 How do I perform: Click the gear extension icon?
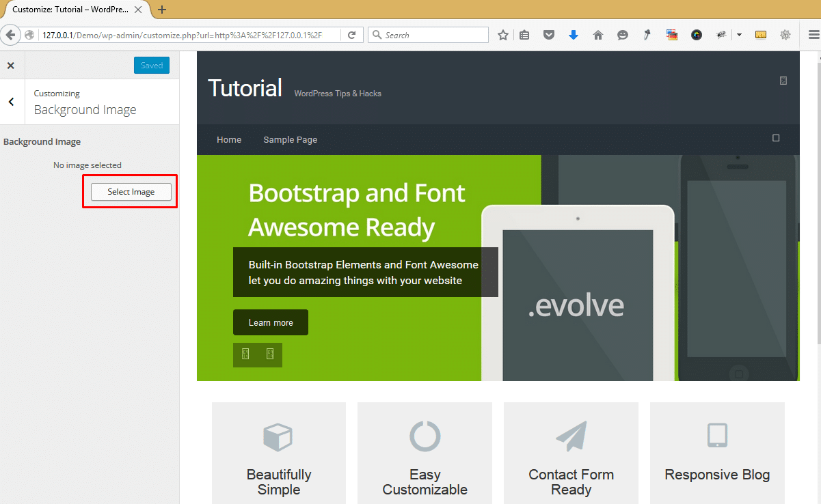pos(785,35)
